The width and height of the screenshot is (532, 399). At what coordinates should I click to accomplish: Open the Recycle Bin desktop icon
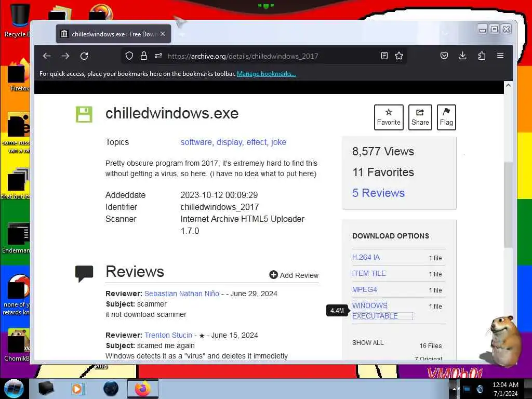[x=17, y=20]
